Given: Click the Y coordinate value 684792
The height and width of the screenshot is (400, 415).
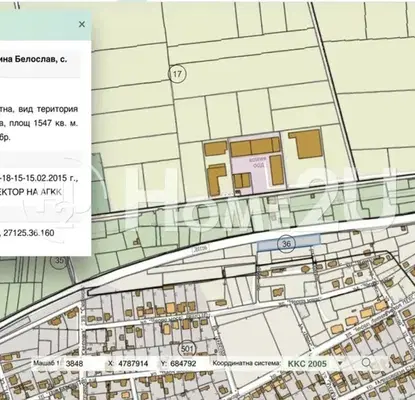Looking at the screenshot, I should tap(183, 363).
